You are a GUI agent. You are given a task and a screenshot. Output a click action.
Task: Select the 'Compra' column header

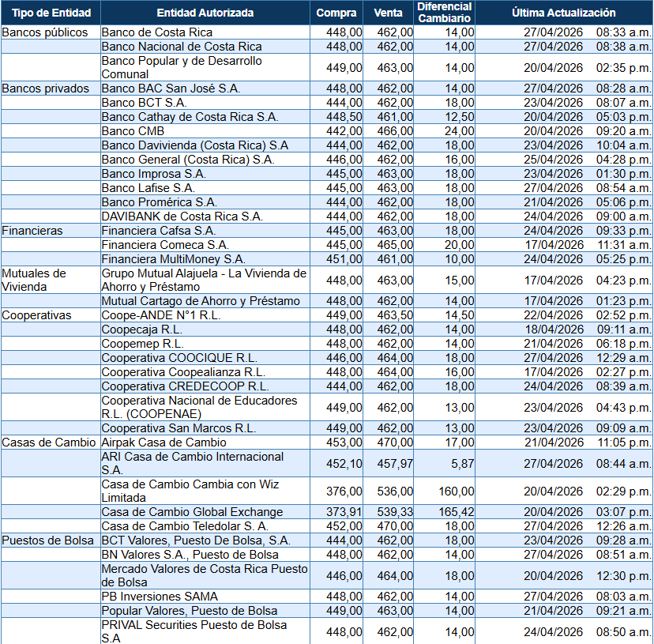click(336, 13)
